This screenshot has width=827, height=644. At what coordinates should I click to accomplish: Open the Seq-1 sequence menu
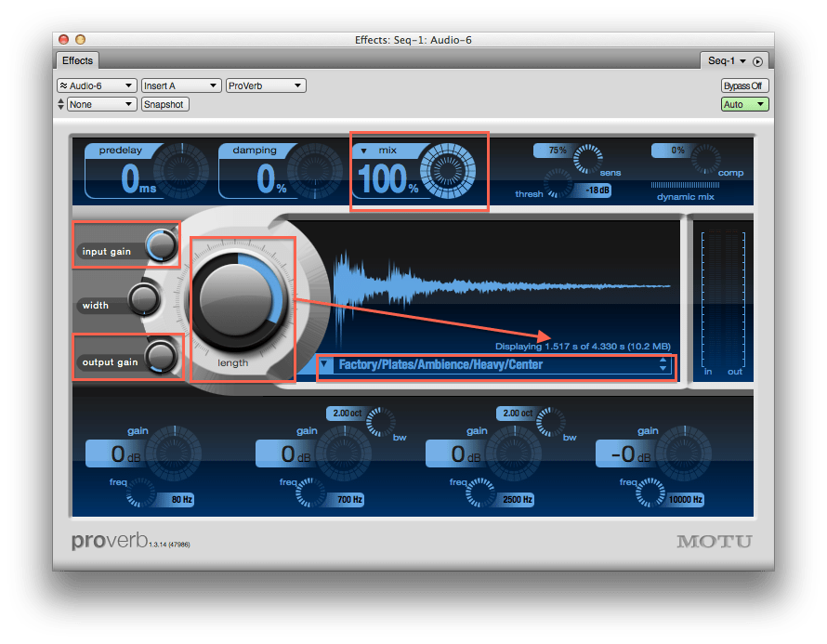(x=727, y=60)
